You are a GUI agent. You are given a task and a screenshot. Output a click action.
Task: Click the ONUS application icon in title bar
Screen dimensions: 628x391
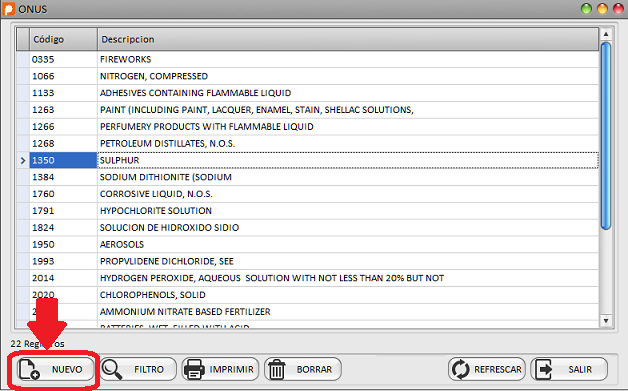8,9
